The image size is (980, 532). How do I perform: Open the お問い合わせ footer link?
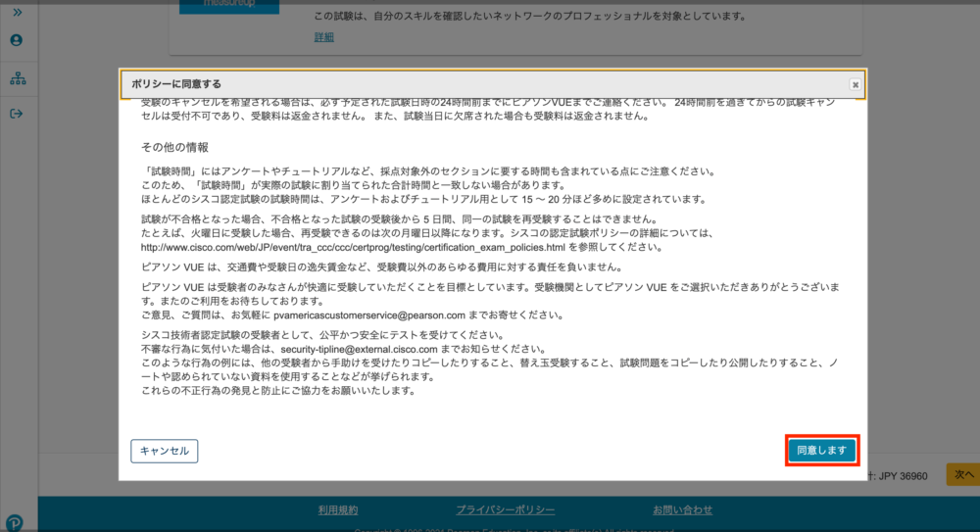pyautogui.click(x=682, y=510)
